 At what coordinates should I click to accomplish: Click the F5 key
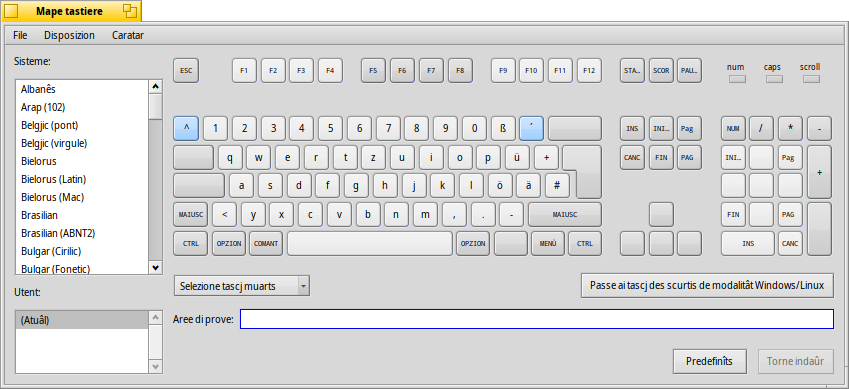[x=373, y=70]
